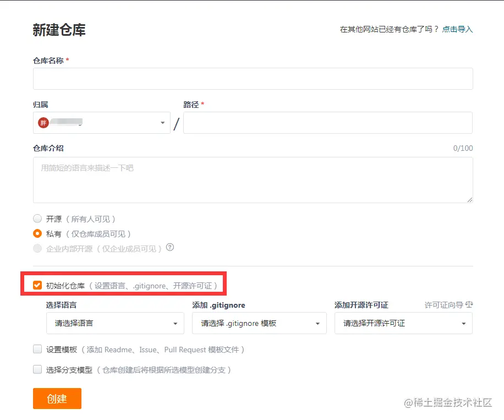Focus the 仓库名称 input field
Image resolution: width=504 pixels, height=420 pixels.
coord(253,79)
